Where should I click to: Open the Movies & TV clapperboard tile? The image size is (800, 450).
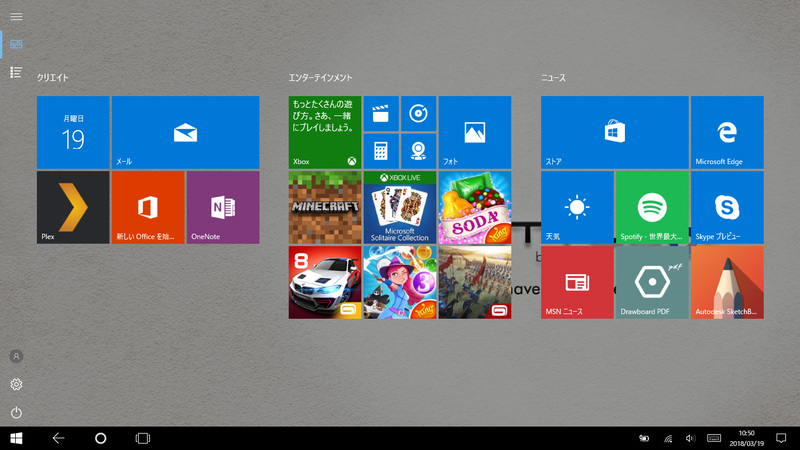381,114
